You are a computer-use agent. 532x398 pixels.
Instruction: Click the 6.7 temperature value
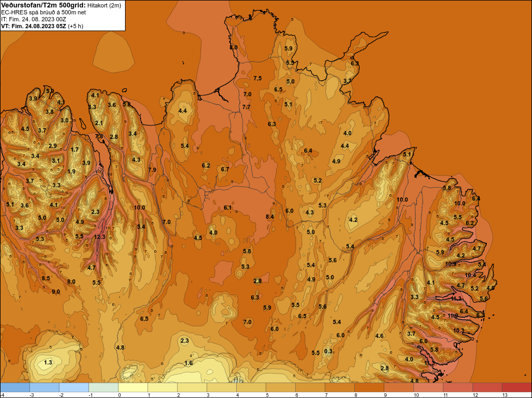225,169
